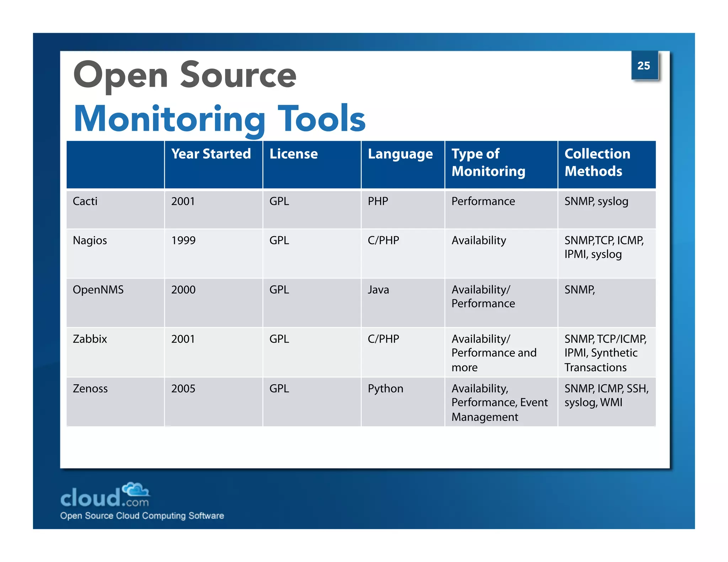Select the 'Type of Monitoring' column header
The width and height of the screenshot is (728, 562).
(501, 164)
